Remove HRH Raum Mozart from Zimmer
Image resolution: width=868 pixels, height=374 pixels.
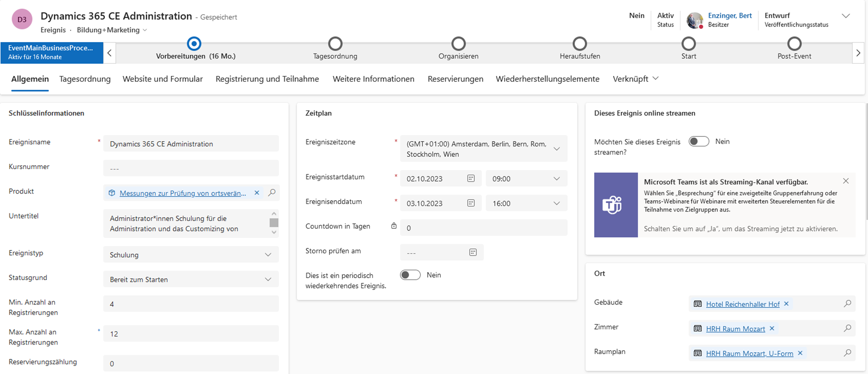[772, 329]
